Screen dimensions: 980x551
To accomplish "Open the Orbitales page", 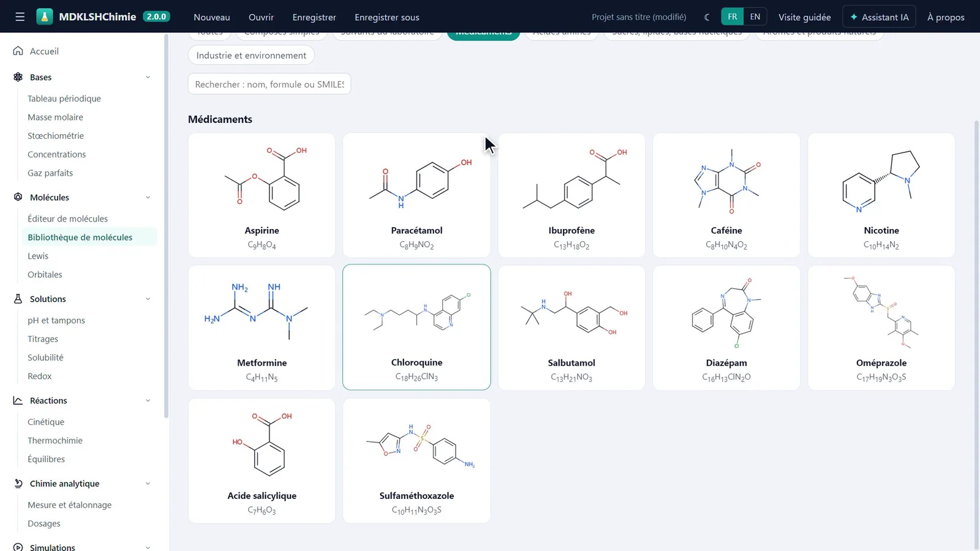I will coord(45,275).
